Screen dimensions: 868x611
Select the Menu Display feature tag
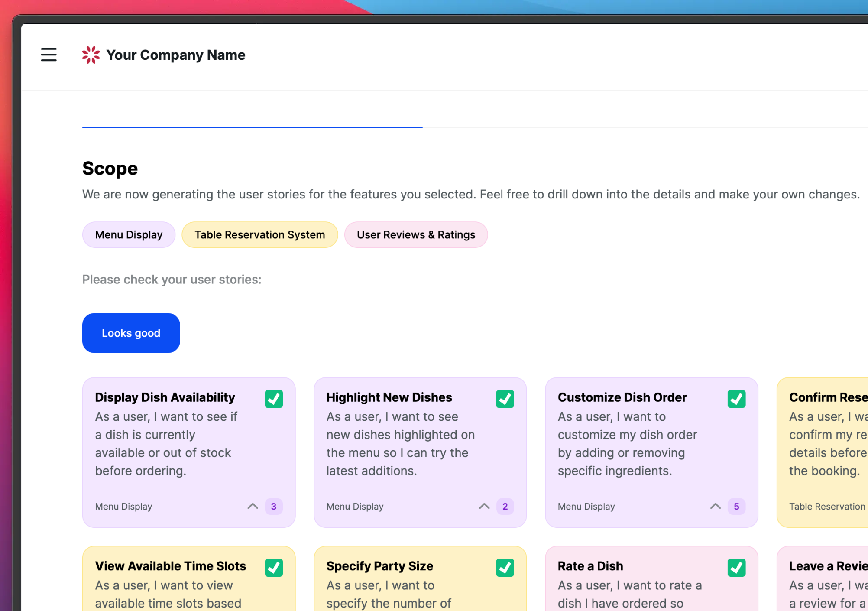pos(129,235)
